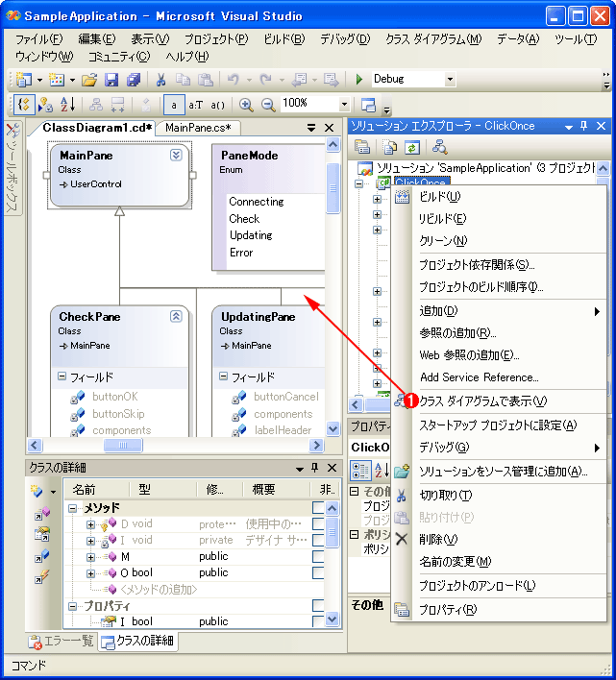Click the diagram horizontal scrollbar thumb
616x680 pixels.
pyautogui.click(x=123, y=445)
